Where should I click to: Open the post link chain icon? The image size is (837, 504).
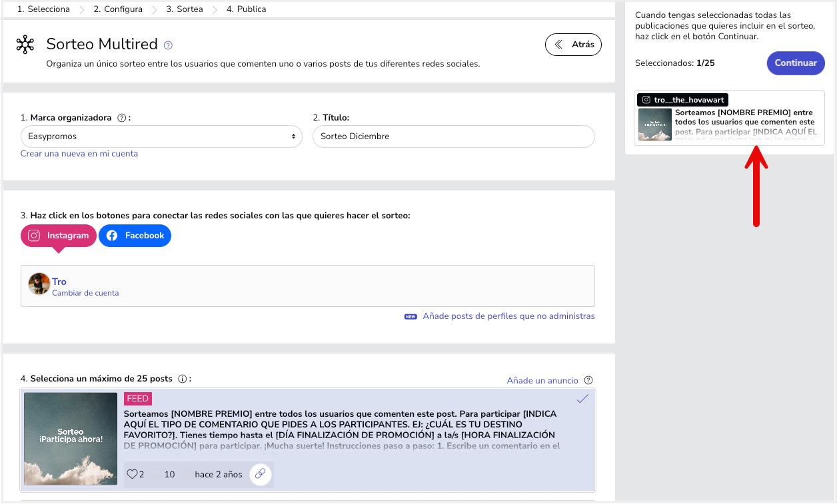pyautogui.click(x=261, y=474)
